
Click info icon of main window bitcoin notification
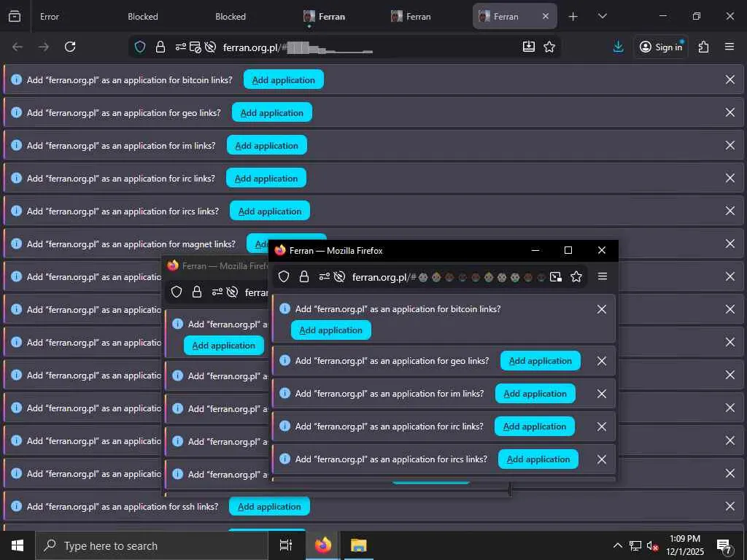pos(16,79)
